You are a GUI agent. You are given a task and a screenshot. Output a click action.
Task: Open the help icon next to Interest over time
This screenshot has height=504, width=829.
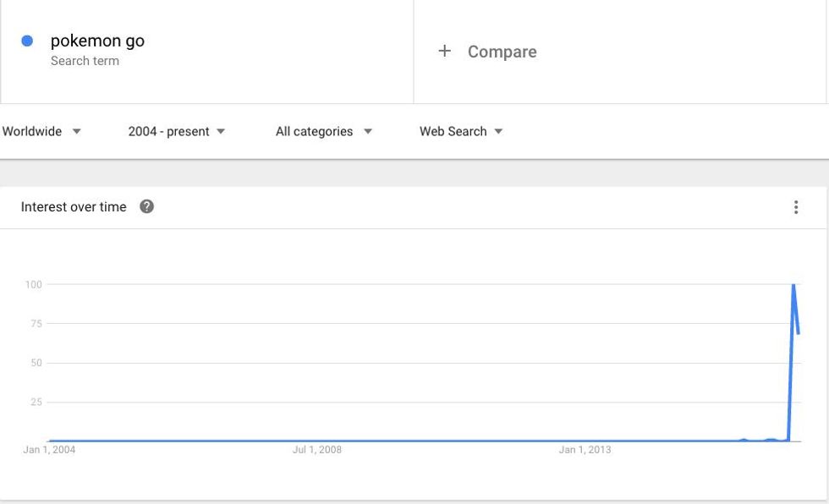(x=146, y=206)
